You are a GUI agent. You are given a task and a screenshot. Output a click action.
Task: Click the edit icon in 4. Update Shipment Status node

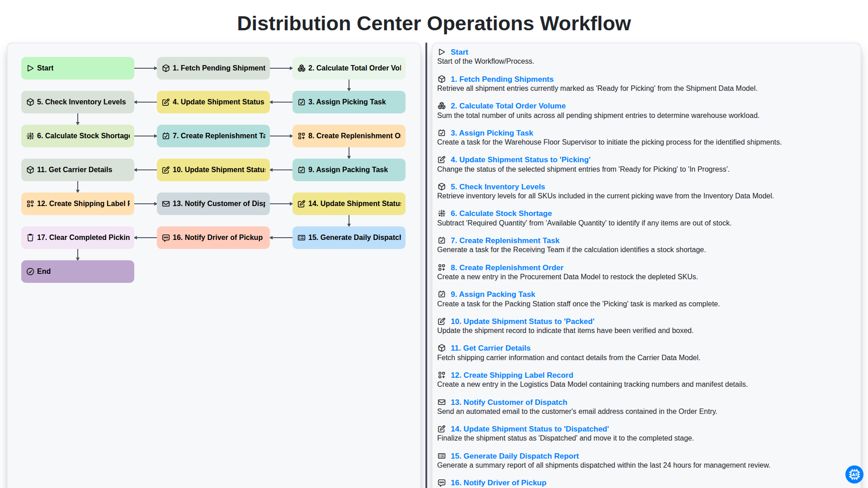(x=166, y=102)
